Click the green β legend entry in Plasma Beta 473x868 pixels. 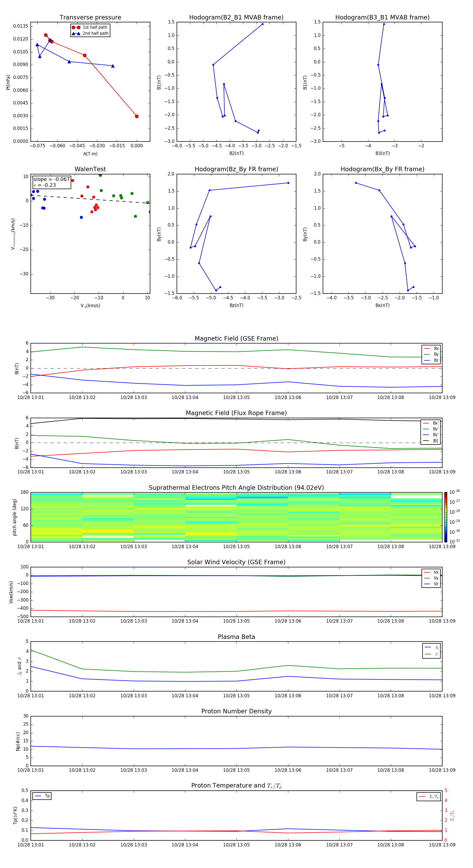431,654
